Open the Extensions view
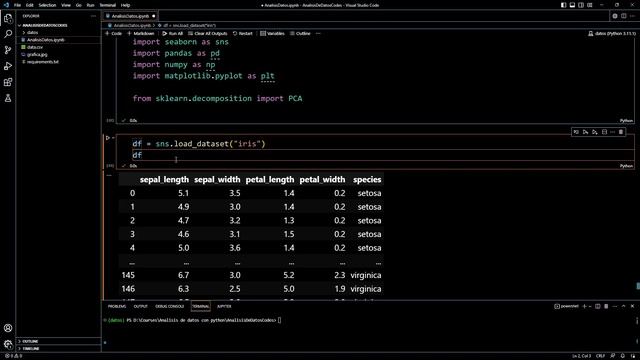This screenshot has height=360, width=640. pyautogui.click(x=8, y=82)
